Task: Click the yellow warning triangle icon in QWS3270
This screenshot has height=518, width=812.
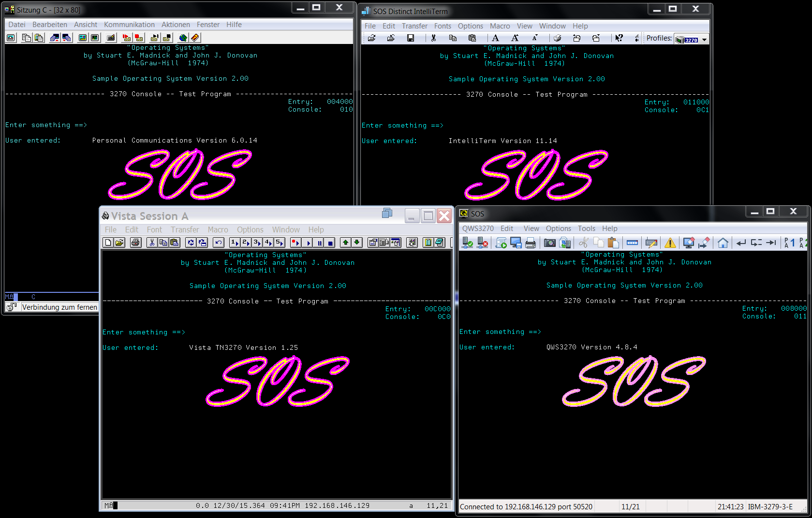Action: point(670,243)
